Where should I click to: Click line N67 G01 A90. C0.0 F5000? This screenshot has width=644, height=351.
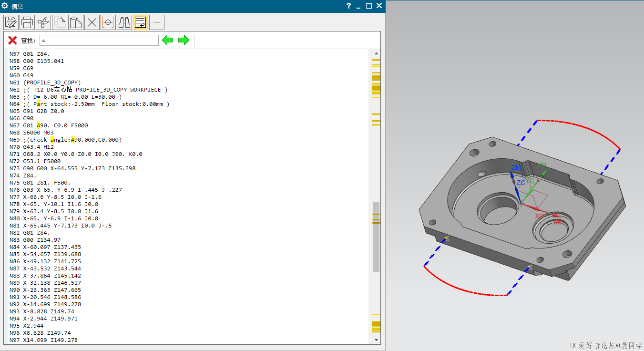[x=49, y=125]
